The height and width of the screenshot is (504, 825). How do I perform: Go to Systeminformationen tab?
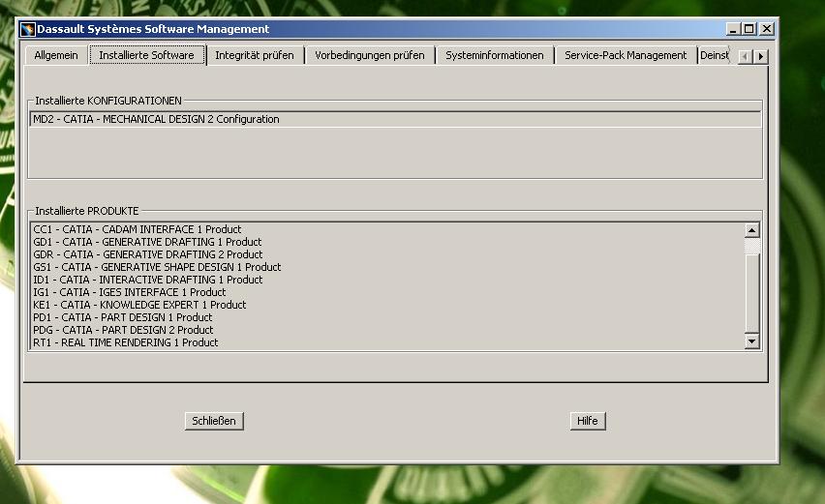[495, 55]
